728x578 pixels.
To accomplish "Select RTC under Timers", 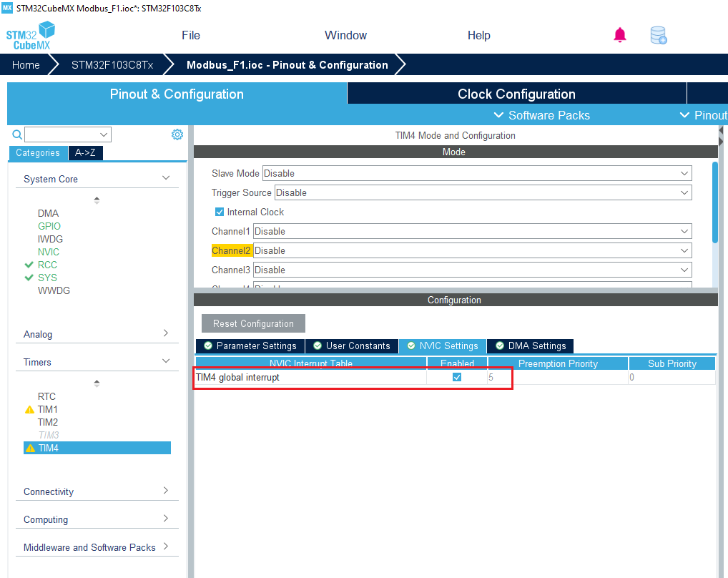I will coord(46,396).
